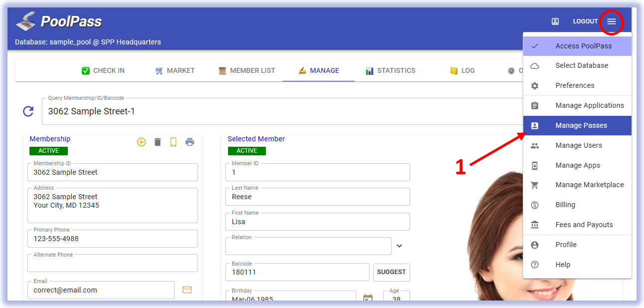
Task: Refresh the membership query results
Action: [28, 111]
